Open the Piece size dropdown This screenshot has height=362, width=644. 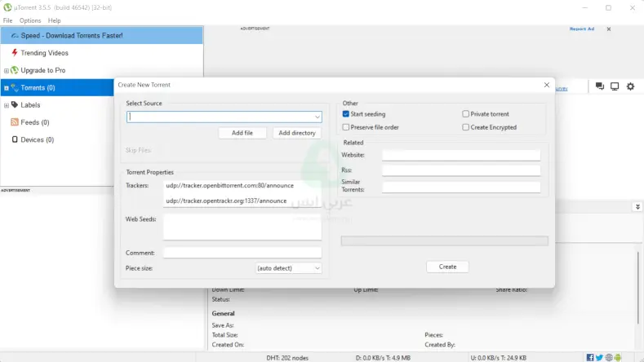pyautogui.click(x=289, y=267)
